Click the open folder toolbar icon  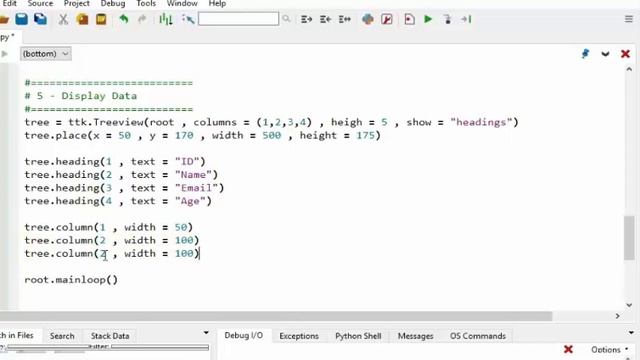click(4, 19)
